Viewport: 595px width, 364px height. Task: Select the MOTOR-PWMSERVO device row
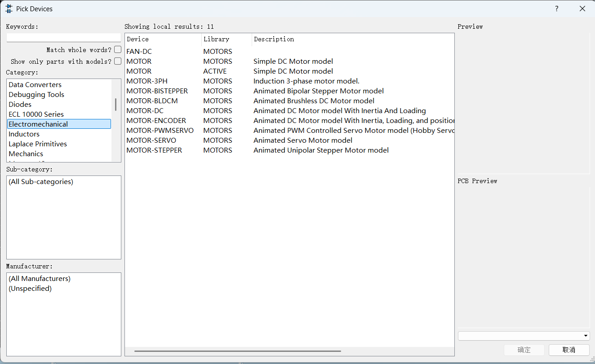(289, 130)
